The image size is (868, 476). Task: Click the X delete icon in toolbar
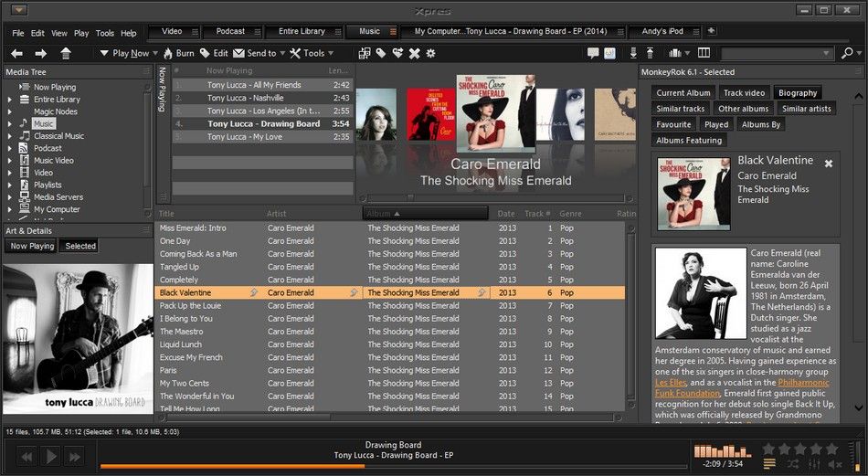(x=415, y=53)
